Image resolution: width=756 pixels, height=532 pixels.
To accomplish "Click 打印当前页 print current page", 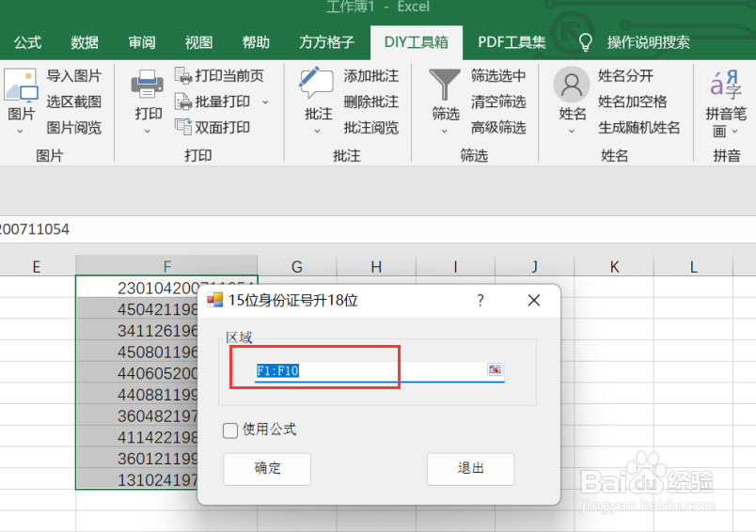I will click(219, 75).
